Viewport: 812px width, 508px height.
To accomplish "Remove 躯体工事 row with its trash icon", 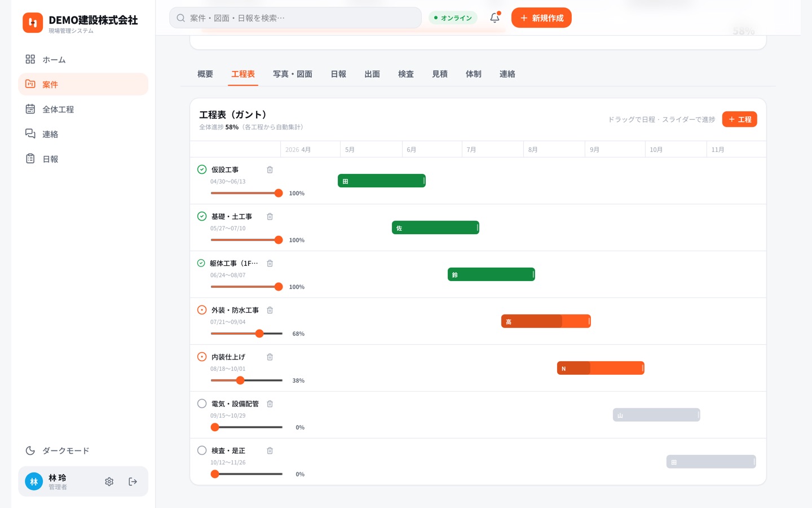I will click(270, 264).
